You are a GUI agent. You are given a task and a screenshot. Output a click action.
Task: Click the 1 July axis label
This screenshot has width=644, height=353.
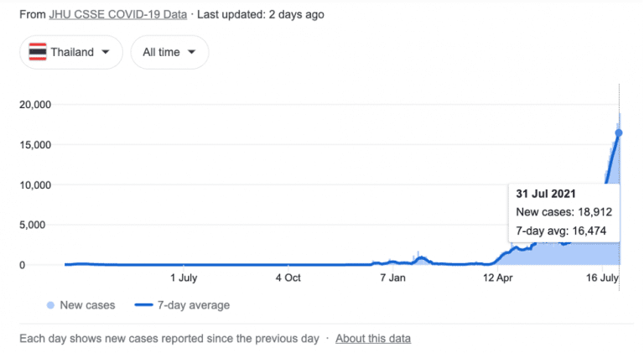click(x=184, y=278)
